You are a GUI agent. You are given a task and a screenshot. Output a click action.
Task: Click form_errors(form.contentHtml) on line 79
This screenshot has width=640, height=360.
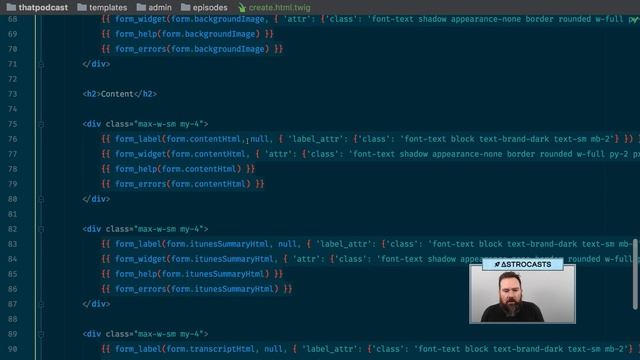[183, 184]
